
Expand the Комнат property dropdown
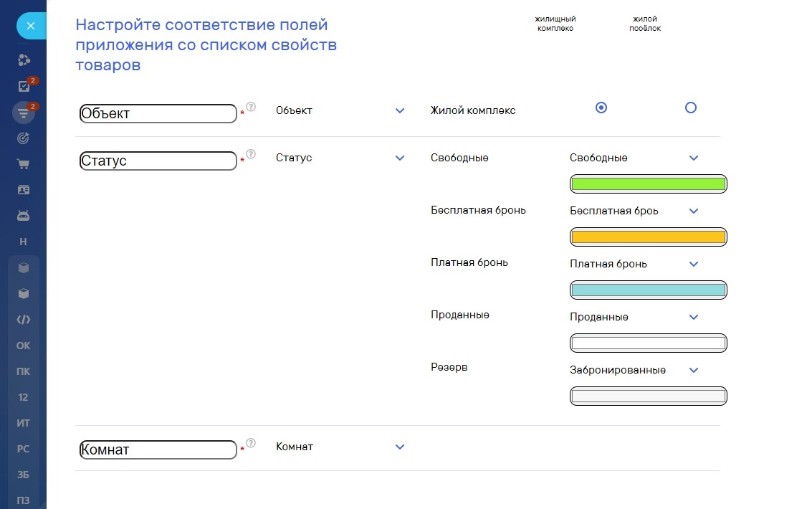coord(400,447)
